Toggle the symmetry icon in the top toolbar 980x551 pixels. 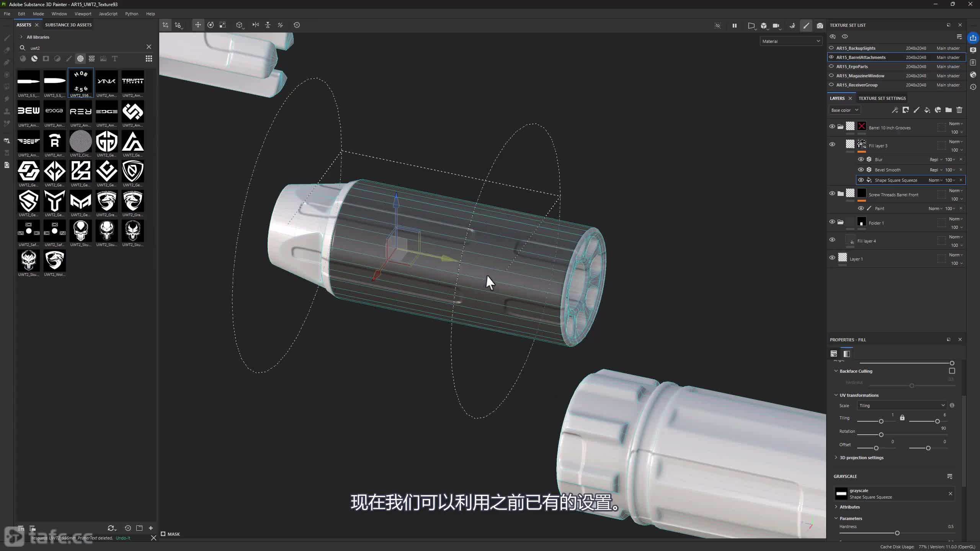click(x=255, y=25)
